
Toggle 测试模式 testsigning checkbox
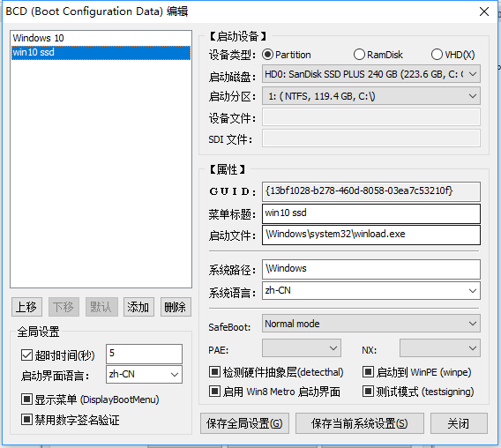[368, 392]
